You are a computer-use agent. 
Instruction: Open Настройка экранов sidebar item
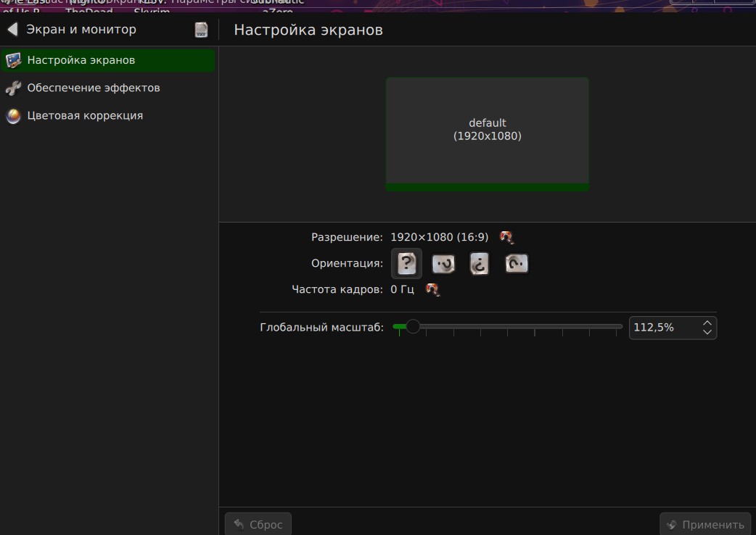[108, 60]
